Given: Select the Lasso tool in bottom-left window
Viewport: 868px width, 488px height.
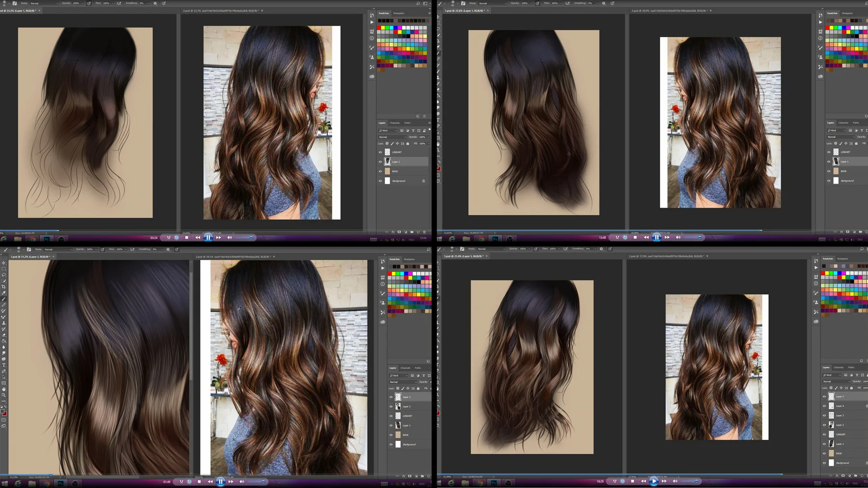Looking at the screenshot, I should pos(3,275).
